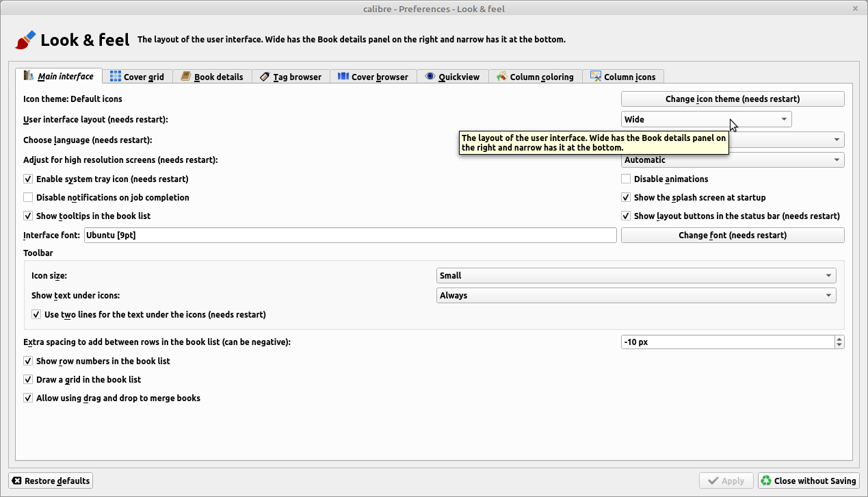Open the Cover browser tab
The width and height of the screenshot is (868, 497).
[373, 77]
